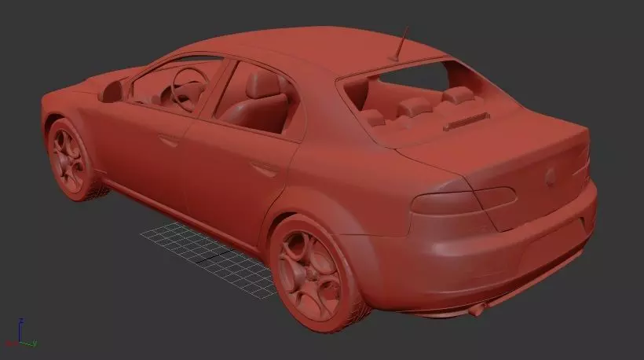Click the front door handle
This screenshot has width=644, height=360.
coord(169,141)
